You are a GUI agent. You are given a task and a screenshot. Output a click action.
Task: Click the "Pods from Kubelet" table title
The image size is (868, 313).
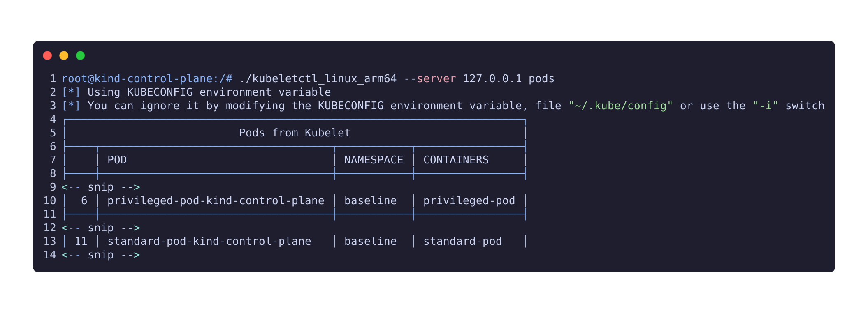click(295, 133)
